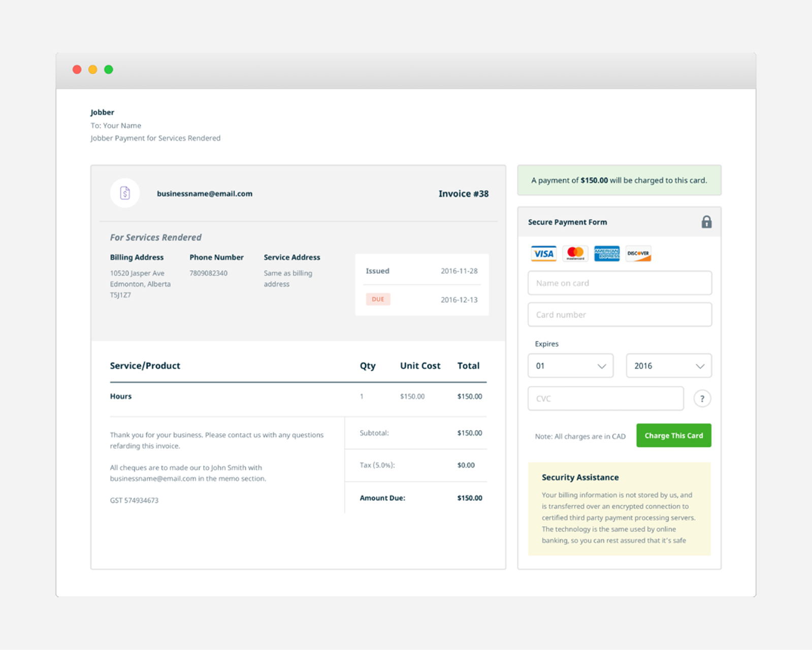Click the Mastercard logo
Screen dimensions: 812x650
coord(575,253)
